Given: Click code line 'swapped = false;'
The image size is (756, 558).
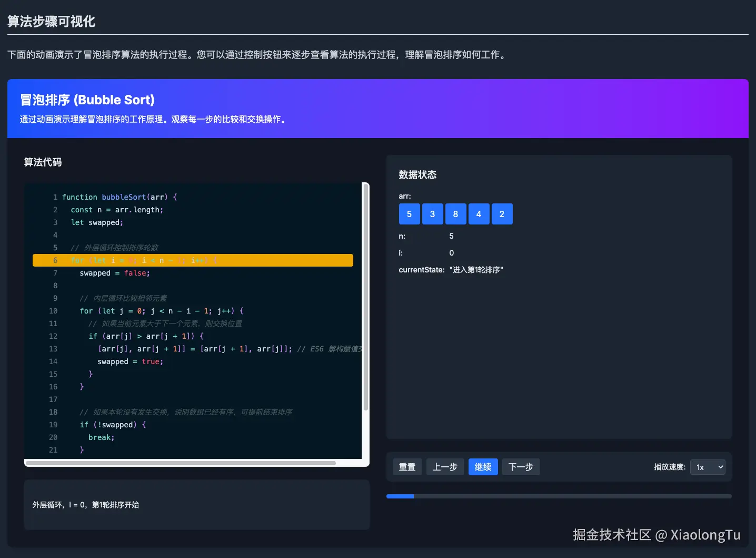Looking at the screenshot, I should point(115,273).
